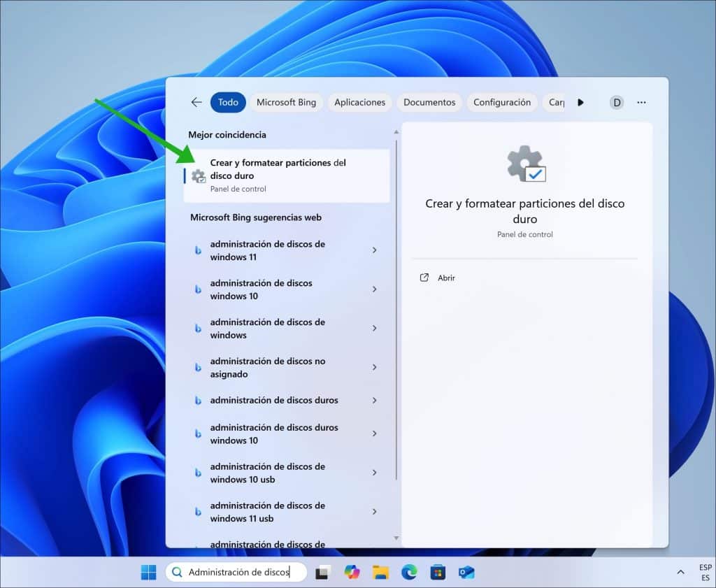Select suggestion administración de discos duros windows 10
This screenshot has height=588, width=716.
[x=287, y=433]
